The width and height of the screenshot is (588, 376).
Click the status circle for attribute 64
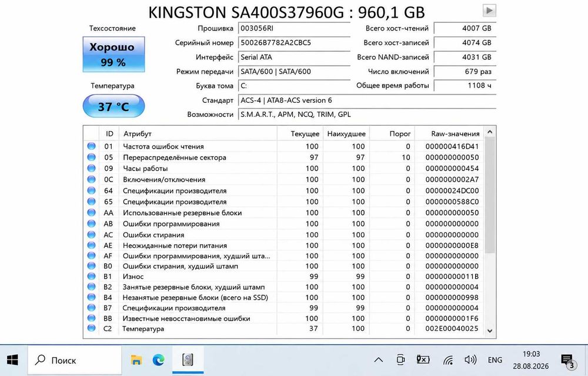pos(91,190)
